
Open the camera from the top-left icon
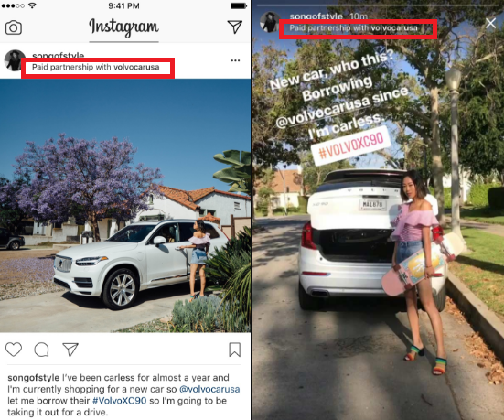(x=14, y=27)
